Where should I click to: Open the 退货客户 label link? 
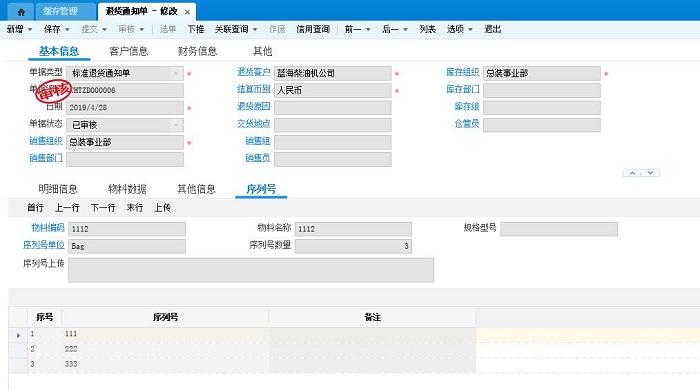254,72
